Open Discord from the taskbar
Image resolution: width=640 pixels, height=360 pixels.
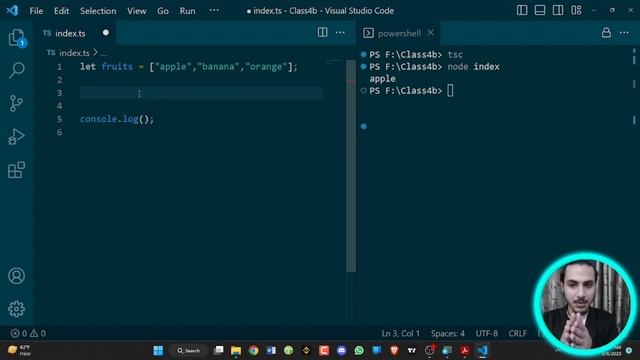tap(342, 350)
